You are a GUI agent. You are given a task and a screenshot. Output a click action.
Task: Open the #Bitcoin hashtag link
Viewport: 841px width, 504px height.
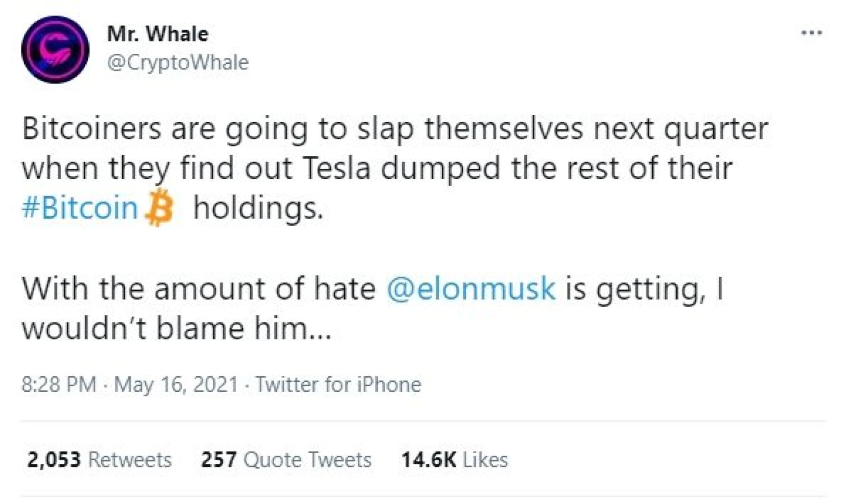(80, 208)
